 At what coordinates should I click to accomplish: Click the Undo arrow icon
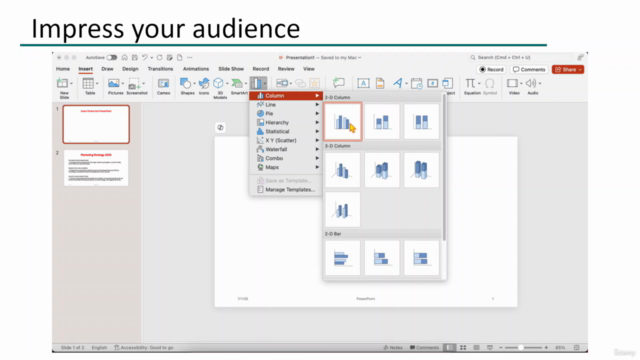click(x=144, y=58)
